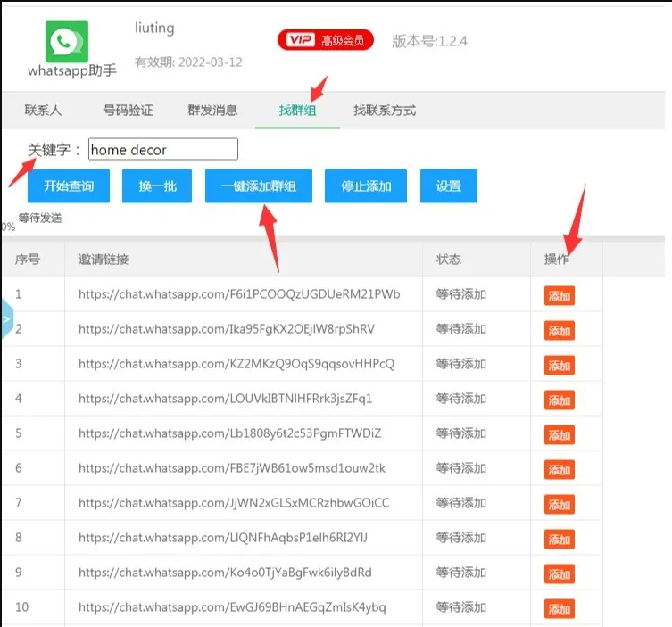Click 添加 for invite link row 4

[560, 400]
